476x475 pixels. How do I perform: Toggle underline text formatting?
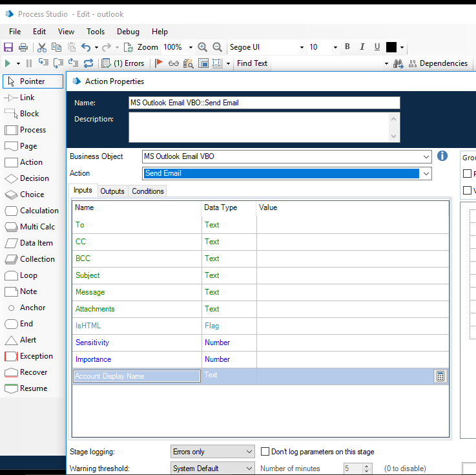click(x=377, y=47)
